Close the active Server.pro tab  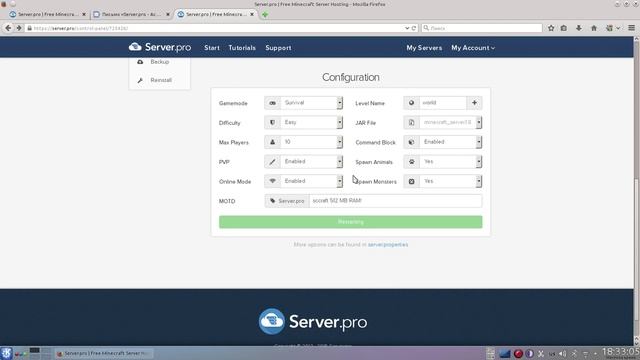[x=252, y=14]
